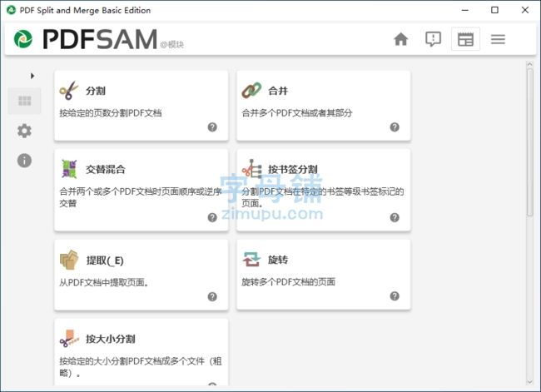Expand the left sidebar arrow
Viewport: 541px width, 392px height.
32,76
